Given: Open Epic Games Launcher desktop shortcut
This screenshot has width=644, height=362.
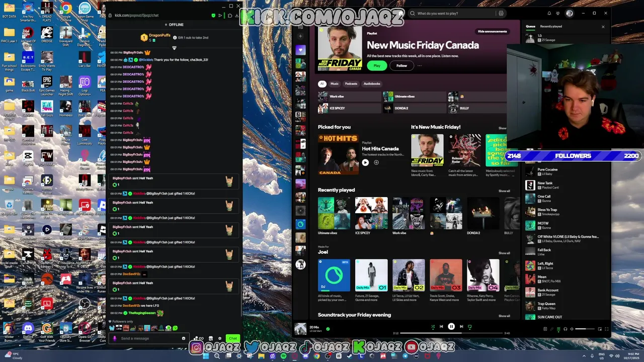Looking at the screenshot, I should [x=47, y=86].
